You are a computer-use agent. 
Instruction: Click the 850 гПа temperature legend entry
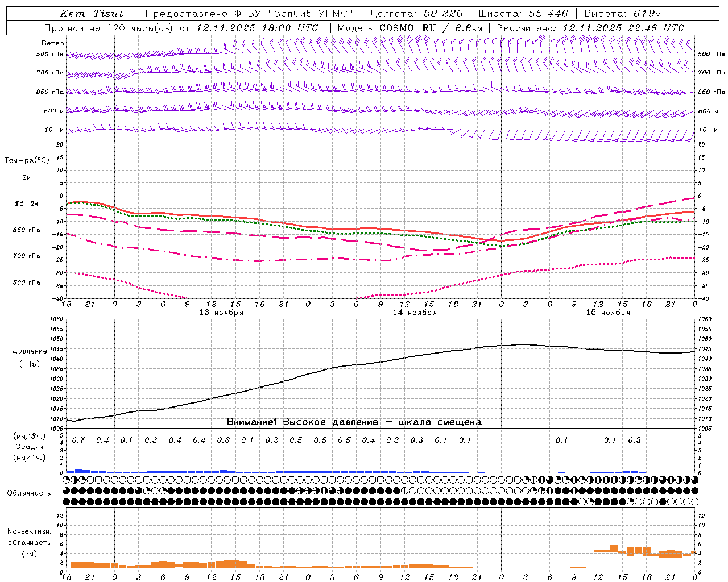(x=27, y=230)
